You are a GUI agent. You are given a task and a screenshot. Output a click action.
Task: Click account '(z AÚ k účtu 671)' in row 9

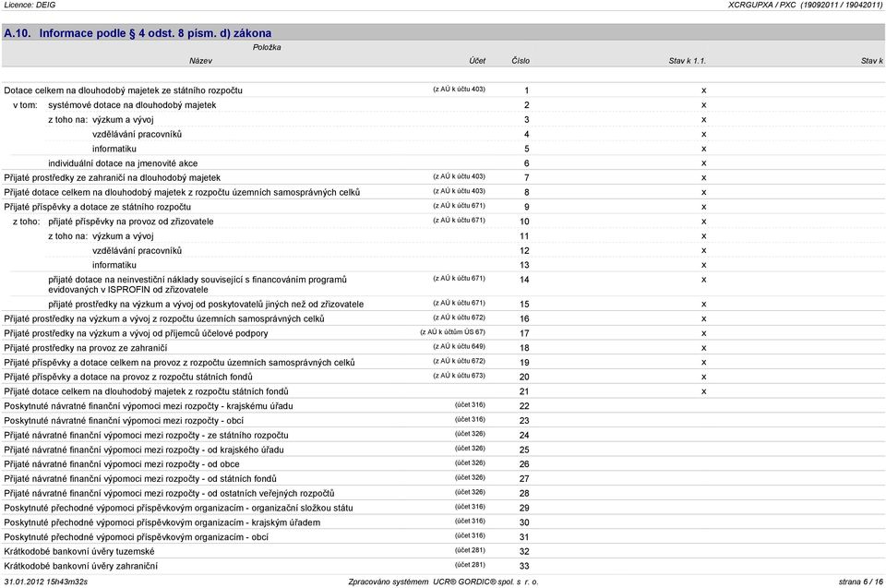pos(459,206)
